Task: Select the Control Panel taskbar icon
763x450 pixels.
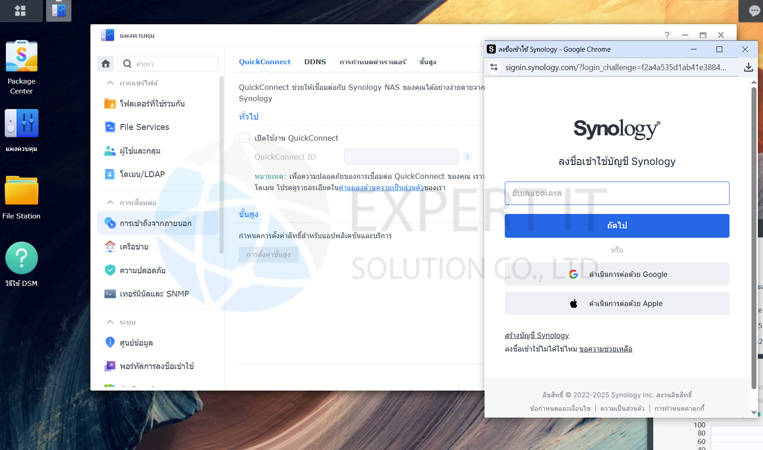Action: pos(58,10)
